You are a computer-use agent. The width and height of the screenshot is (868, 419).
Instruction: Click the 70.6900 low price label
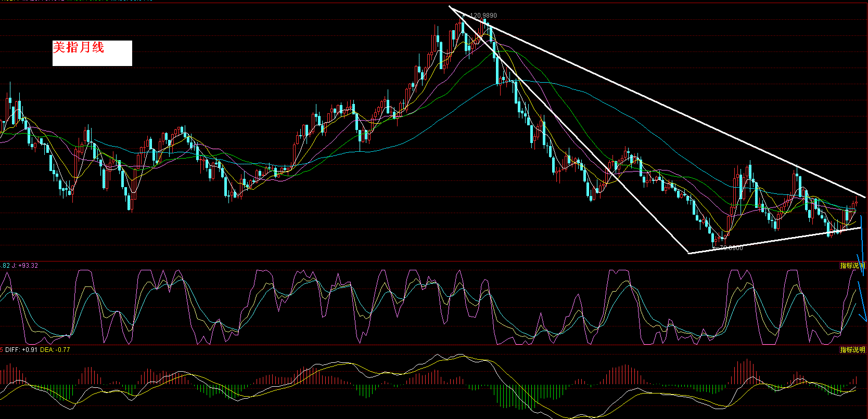click(x=731, y=248)
